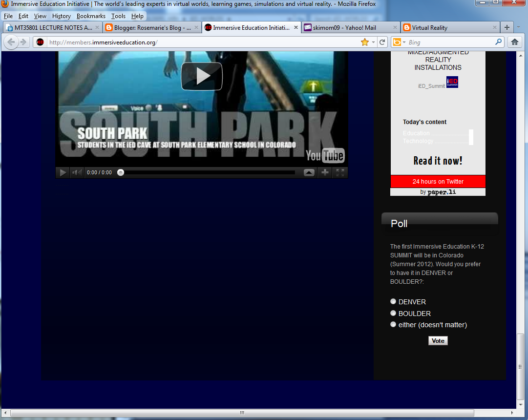
Task: Click the video progress slider handle
Action: pyautogui.click(x=121, y=172)
